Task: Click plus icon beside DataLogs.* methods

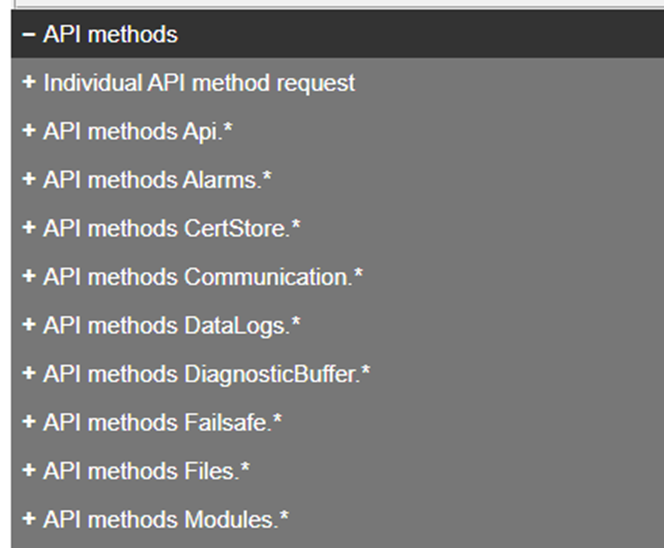Action: pos(28,326)
